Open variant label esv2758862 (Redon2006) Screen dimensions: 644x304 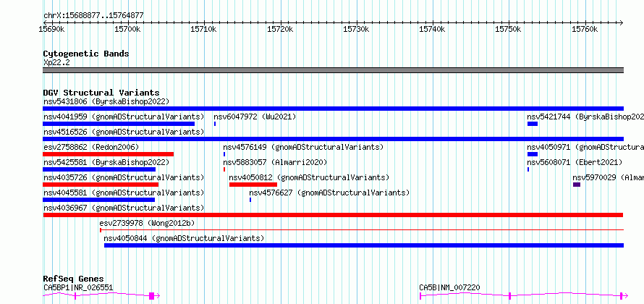coord(91,147)
